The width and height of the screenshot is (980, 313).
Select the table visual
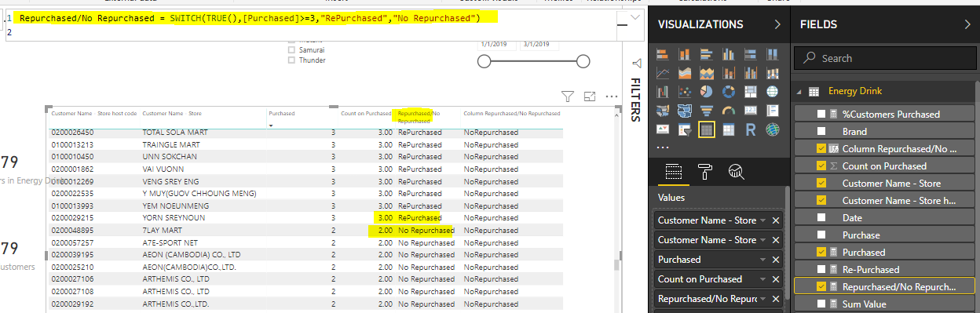pyautogui.click(x=706, y=129)
